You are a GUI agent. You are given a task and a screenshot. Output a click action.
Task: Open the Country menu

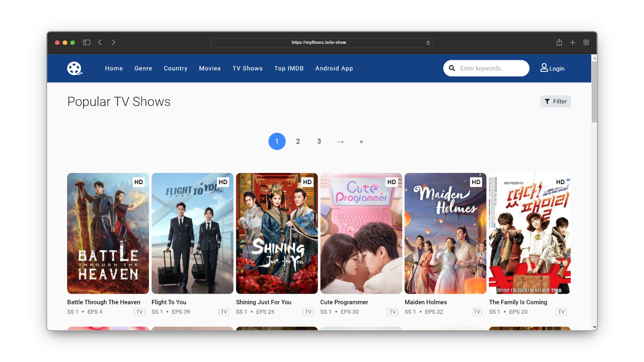point(175,68)
